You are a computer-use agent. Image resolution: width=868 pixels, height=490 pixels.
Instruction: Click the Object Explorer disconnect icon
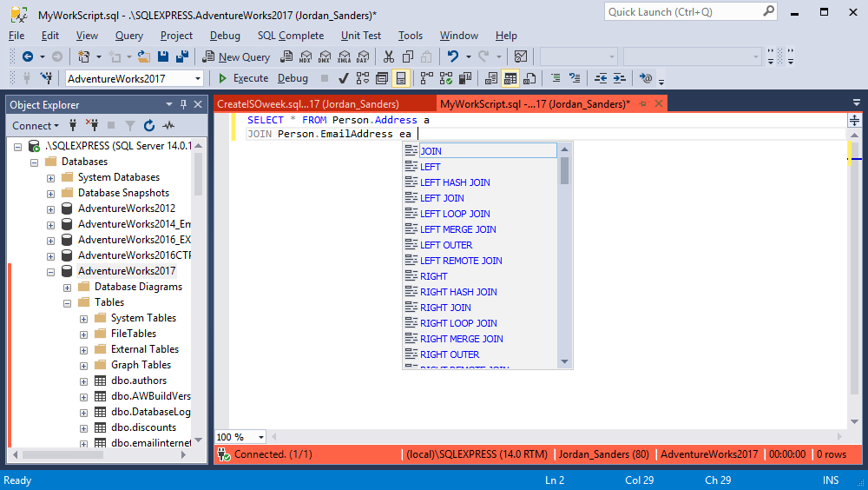[x=92, y=125]
